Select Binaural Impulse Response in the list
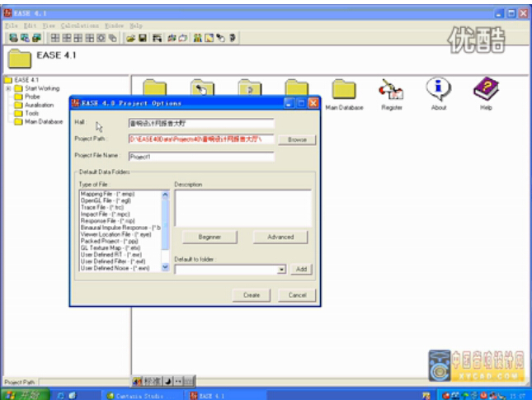532x400 pixels. tap(120, 228)
